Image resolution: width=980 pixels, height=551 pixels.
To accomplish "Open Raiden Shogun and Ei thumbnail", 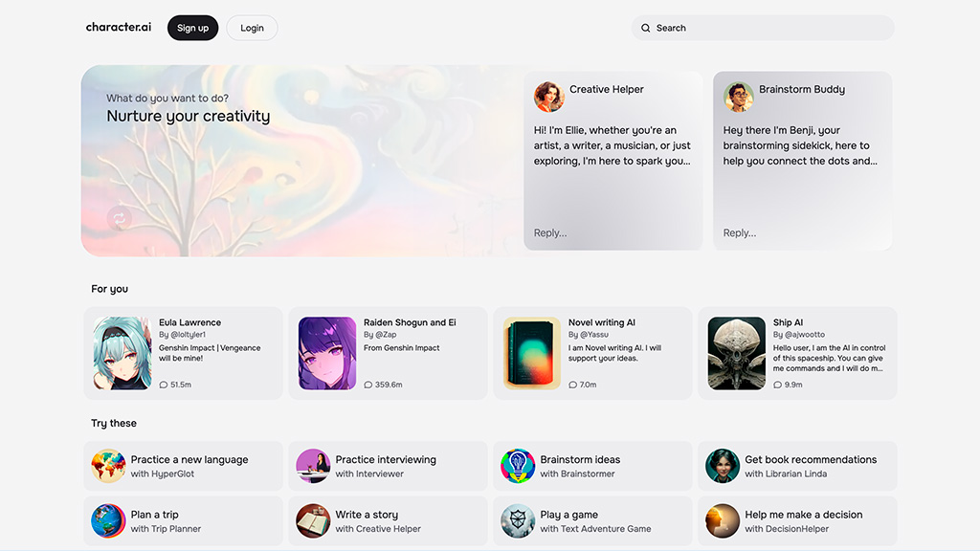I will point(327,353).
